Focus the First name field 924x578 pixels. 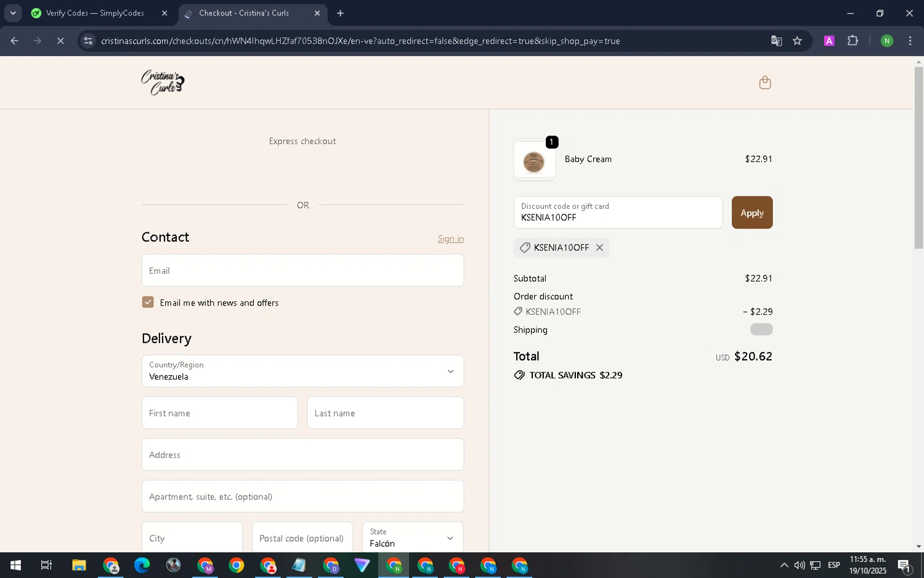[219, 413]
